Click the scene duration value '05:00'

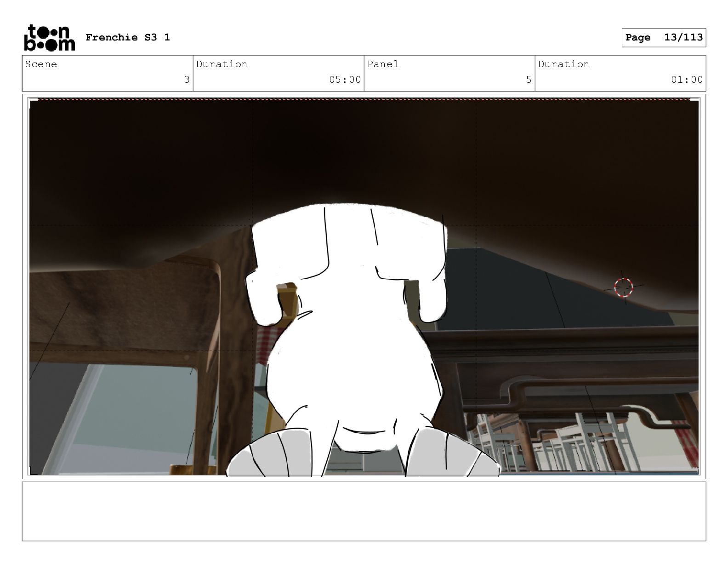coord(345,80)
